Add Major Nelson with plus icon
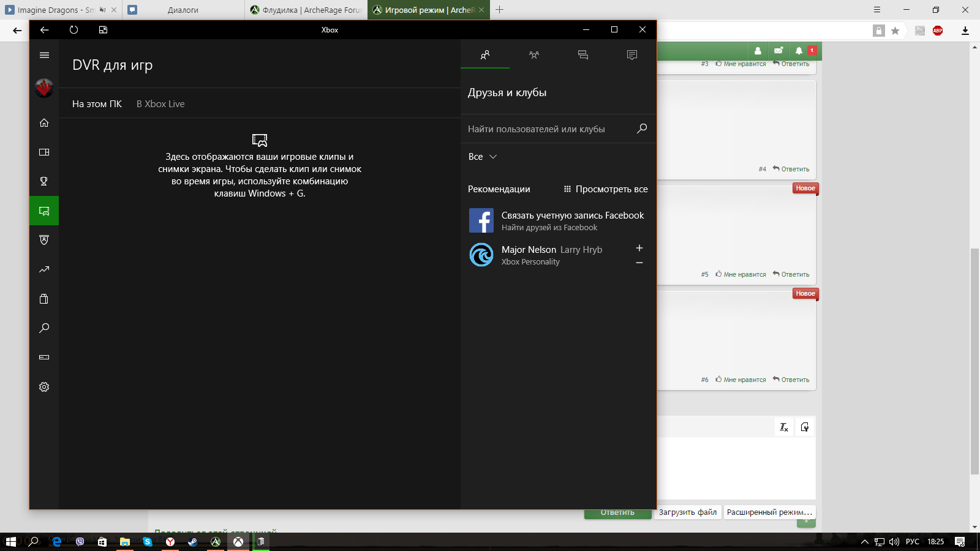980x551 pixels. 639,248
